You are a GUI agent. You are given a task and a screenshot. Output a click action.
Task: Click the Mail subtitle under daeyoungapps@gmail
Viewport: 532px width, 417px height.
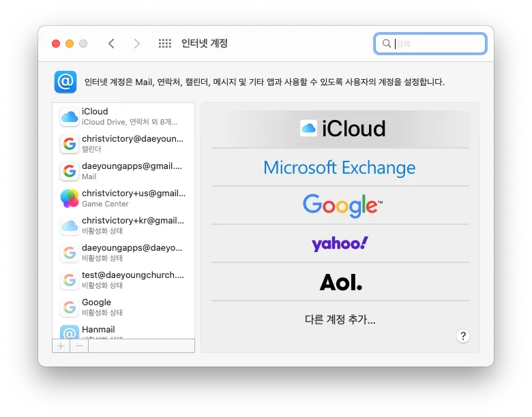[x=89, y=176]
